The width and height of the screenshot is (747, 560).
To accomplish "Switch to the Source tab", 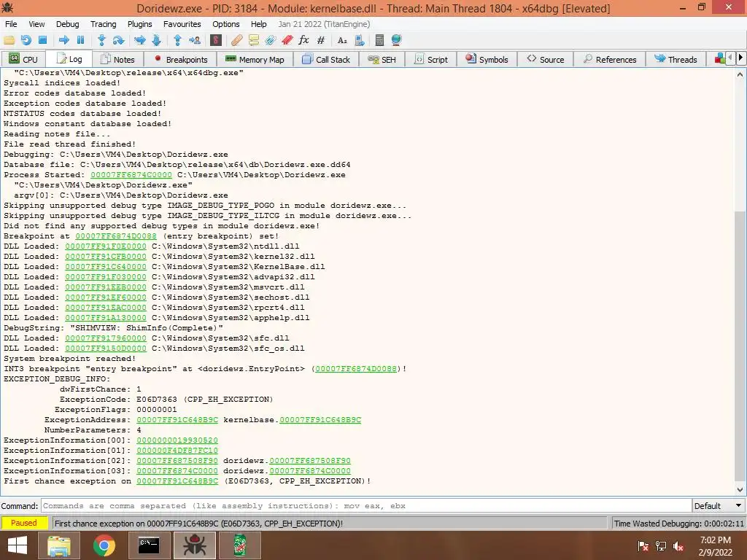I will 546,60.
